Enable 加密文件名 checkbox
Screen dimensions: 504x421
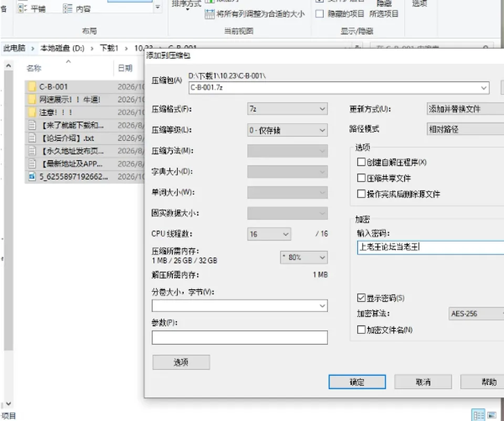[361, 330]
